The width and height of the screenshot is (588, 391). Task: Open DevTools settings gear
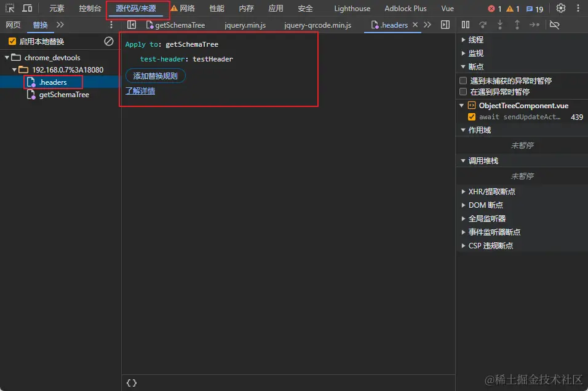pyautogui.click(x=560, y=9)
